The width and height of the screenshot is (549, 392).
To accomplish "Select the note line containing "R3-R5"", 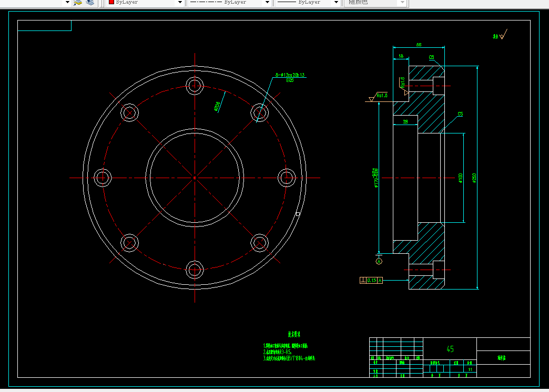I will click(x=277, y=352).
